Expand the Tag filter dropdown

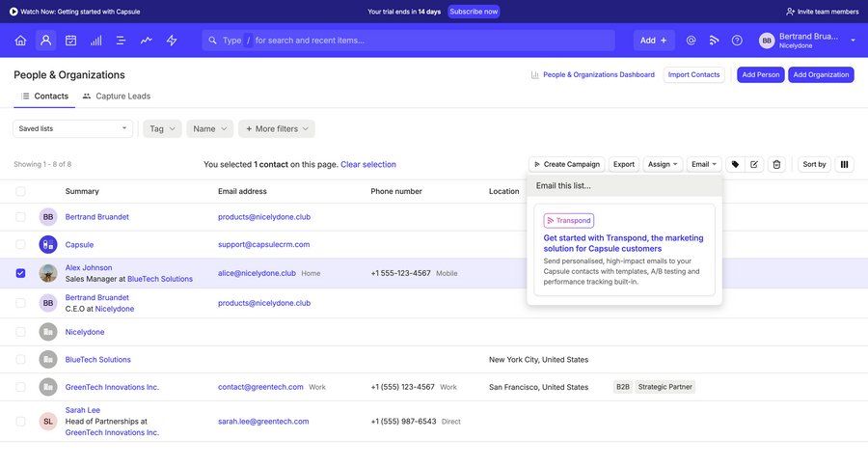[162, 128]
